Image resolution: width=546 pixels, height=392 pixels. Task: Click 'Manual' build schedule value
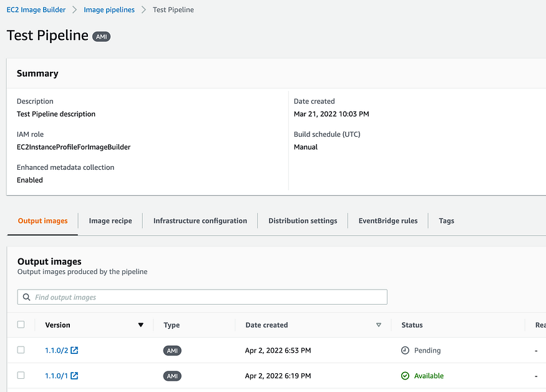click(306, 147)
